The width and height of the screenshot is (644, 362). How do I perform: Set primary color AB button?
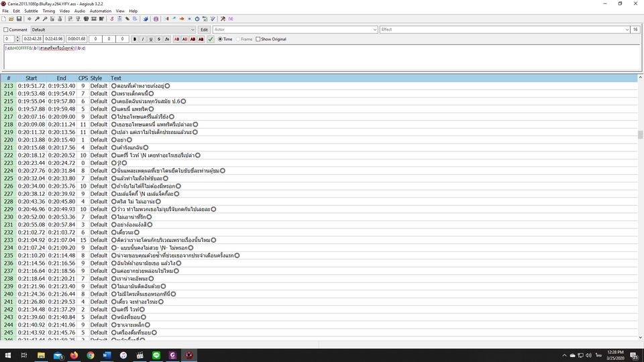(176, 39)
